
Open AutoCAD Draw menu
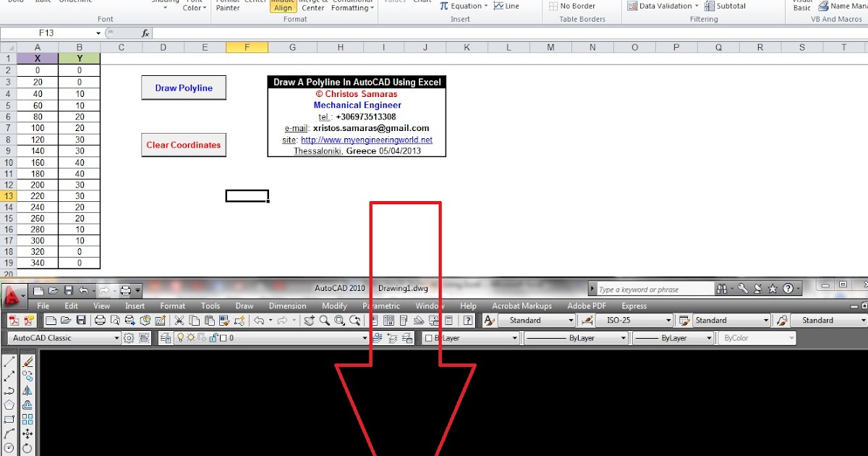244,306
